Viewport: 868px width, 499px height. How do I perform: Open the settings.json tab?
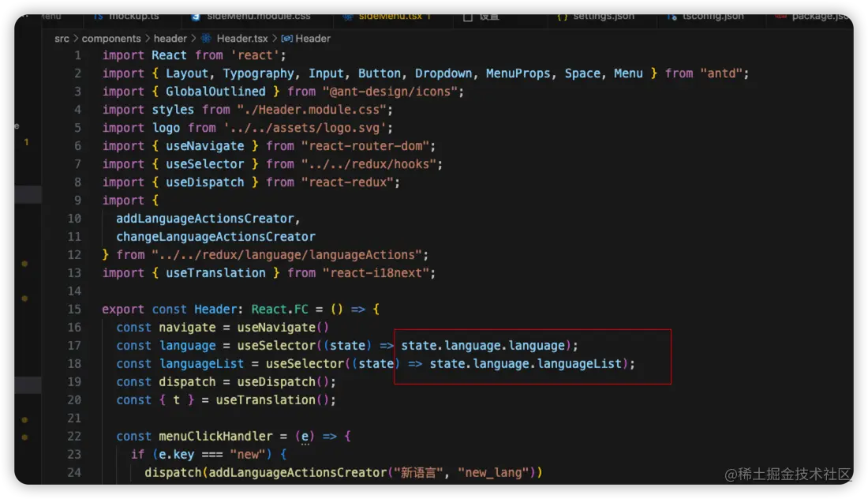pyautogui.click(x=604, y=17)
